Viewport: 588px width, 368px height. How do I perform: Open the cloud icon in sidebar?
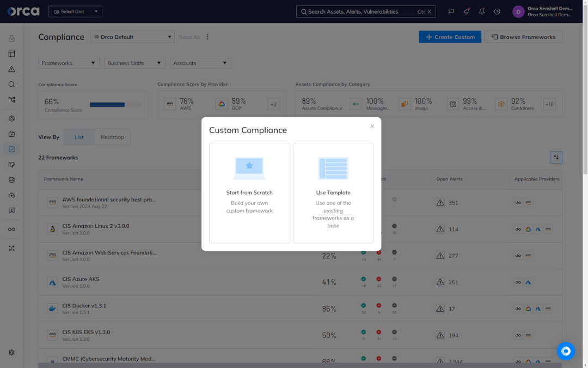(11, 195)
